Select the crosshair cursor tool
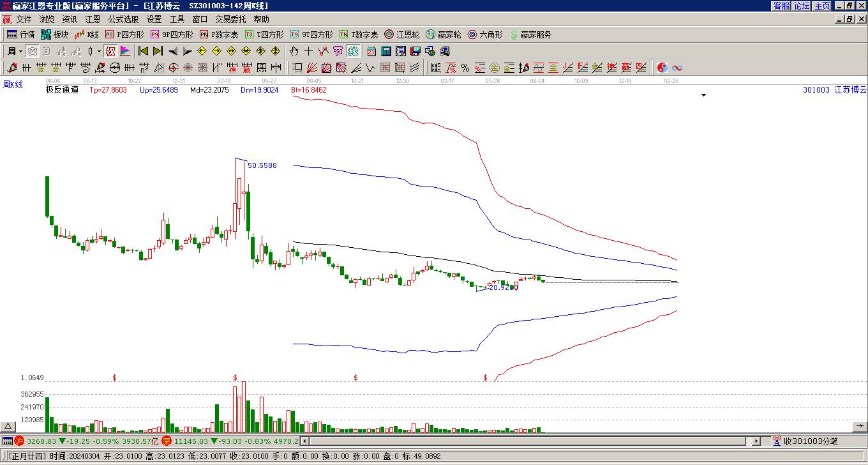 coord(308,51)
